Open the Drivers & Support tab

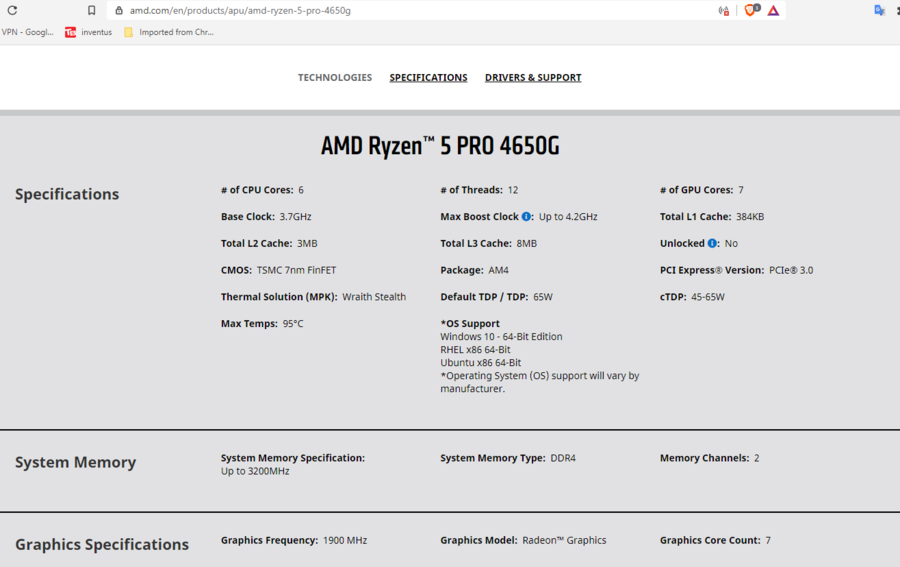[533, 77]
